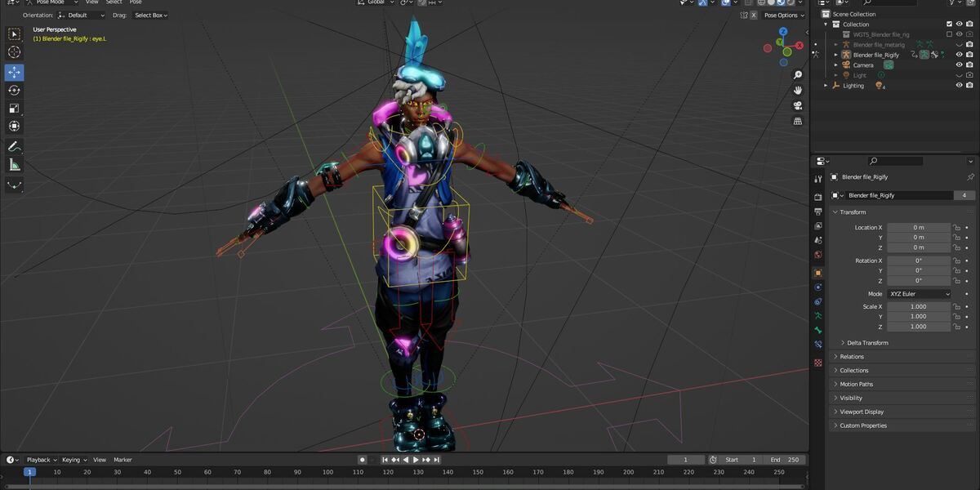
Task: Pin the properties panel with the pin icon
Action: 970,177
